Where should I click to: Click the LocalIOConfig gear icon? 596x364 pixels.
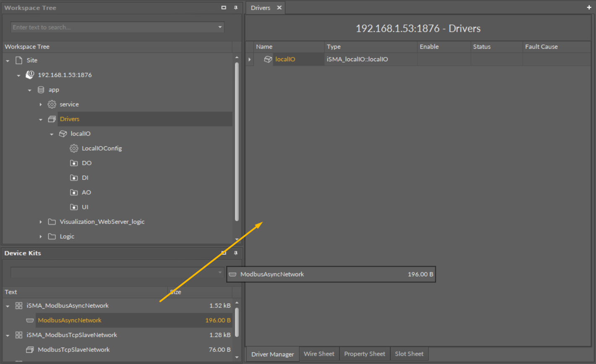pos(74,148)
